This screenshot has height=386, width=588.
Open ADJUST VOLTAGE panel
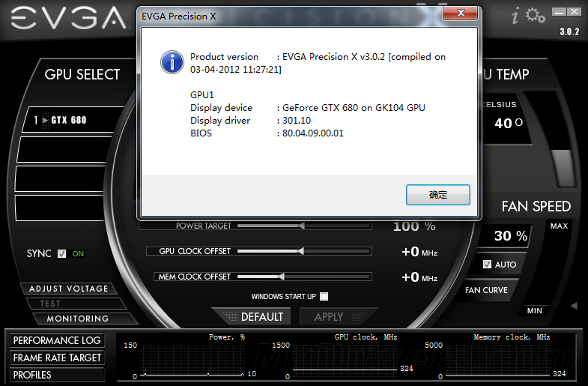tap(68, 289)
